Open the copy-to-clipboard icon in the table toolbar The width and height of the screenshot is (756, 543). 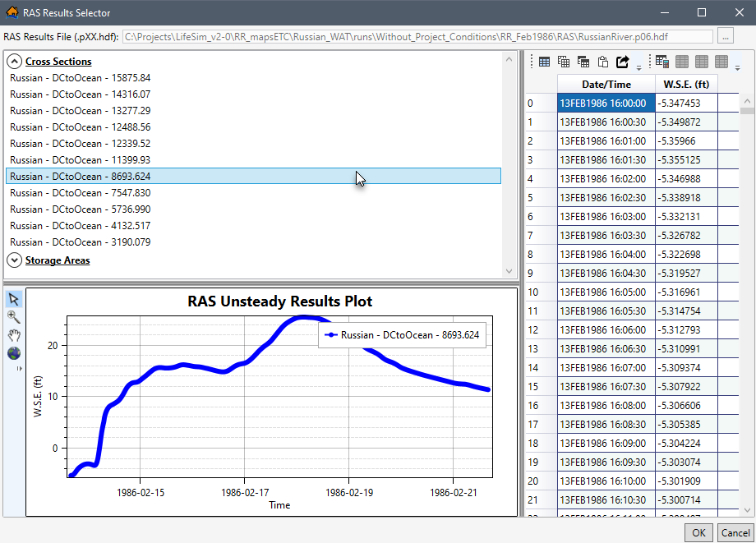(603, 61)
